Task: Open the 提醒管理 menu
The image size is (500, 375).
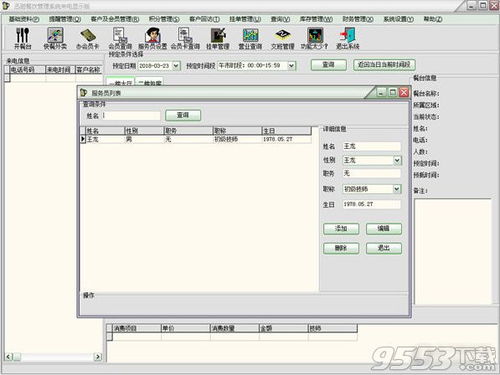Action: [65, 19]
